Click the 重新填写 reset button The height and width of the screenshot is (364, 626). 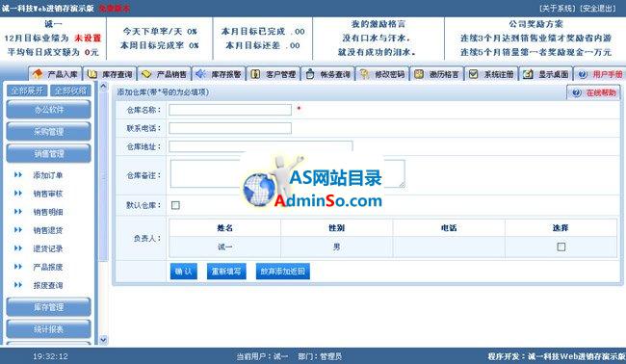226,272
